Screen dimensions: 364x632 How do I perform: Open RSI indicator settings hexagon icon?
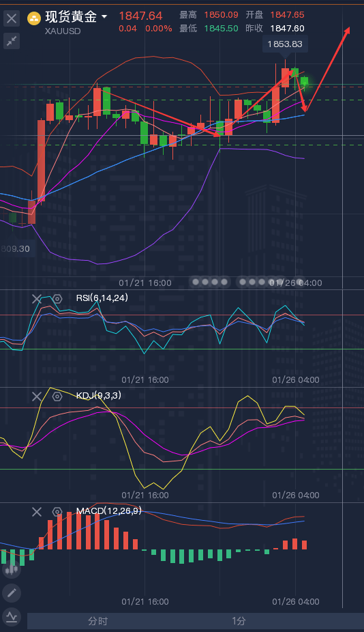coord(57,299)
